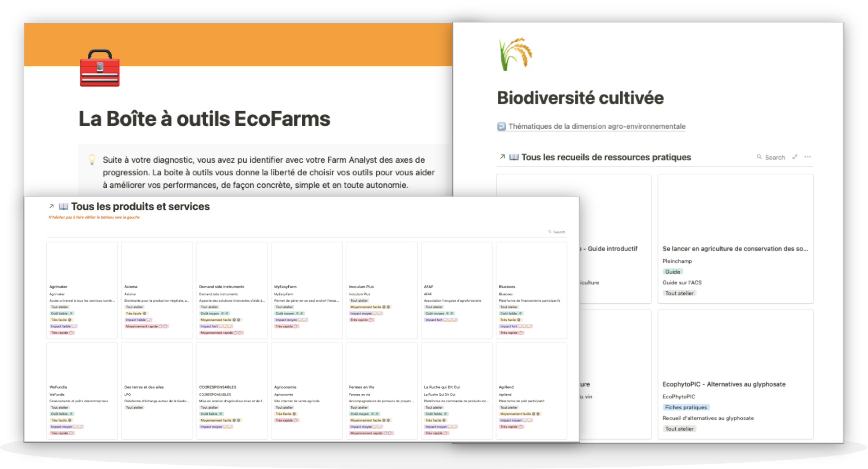Click the Biodiversité cultivée page title
The image size is (868, 469).
[x=580, y=98]
